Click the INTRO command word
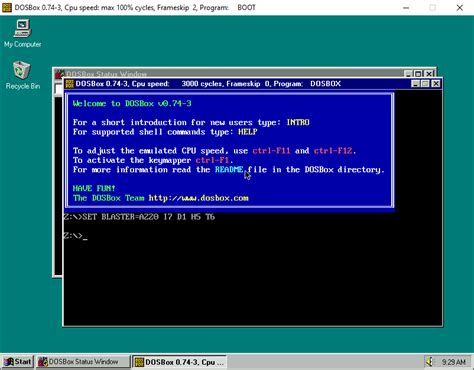Screen dimensions: 474x370 coord(298,122)
